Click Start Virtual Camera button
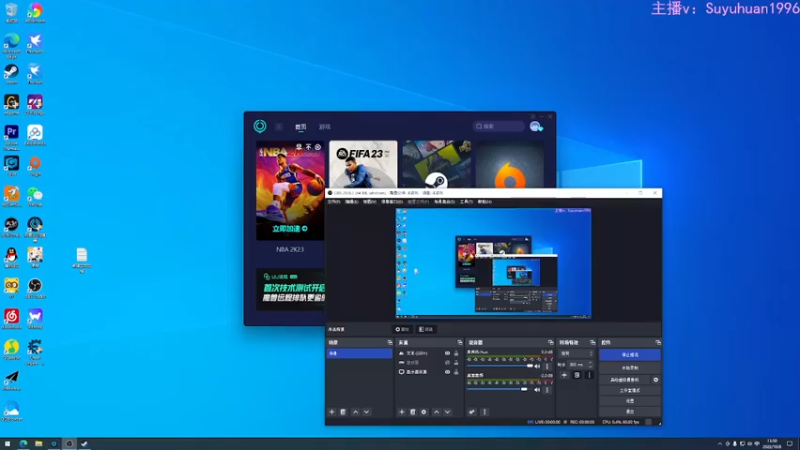Image resolution: width=800 pixels, height=450 pixels. [x=625, y=380]
